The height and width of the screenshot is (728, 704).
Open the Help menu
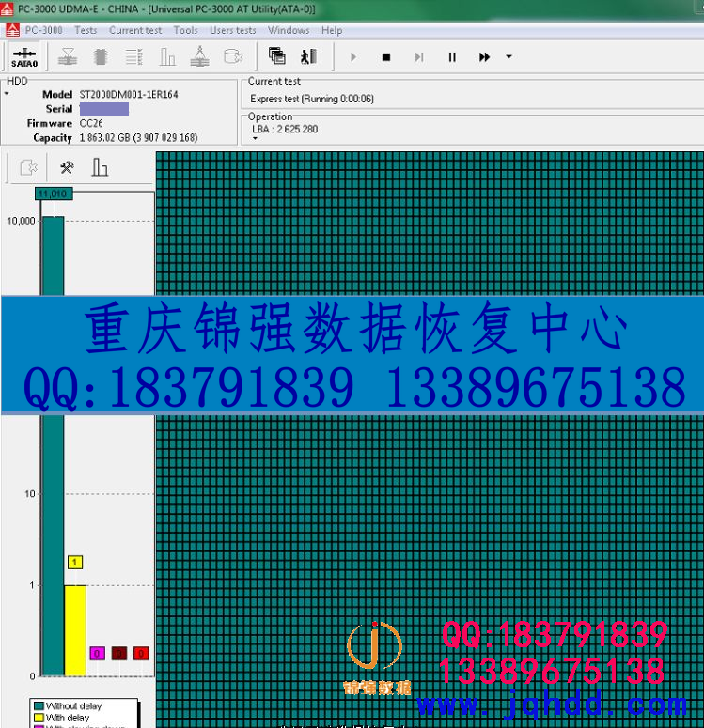click(x=332, y=30)
